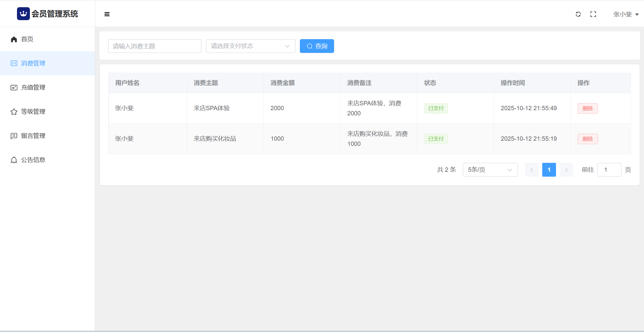Viewport: 644px width, 332px height.
Task: Collapse the sidebar with hamburger icon
Action: (107, 14)
